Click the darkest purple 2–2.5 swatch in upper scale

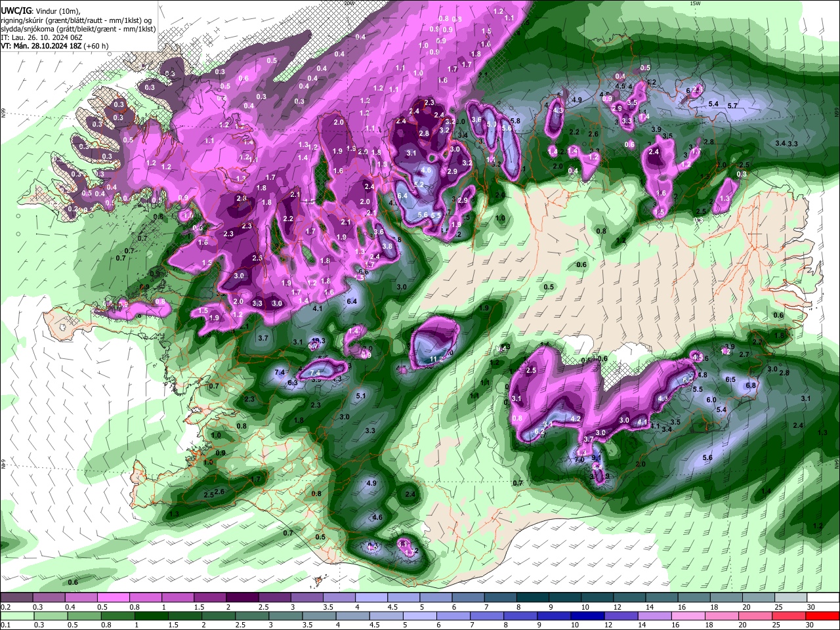(242, 598)
